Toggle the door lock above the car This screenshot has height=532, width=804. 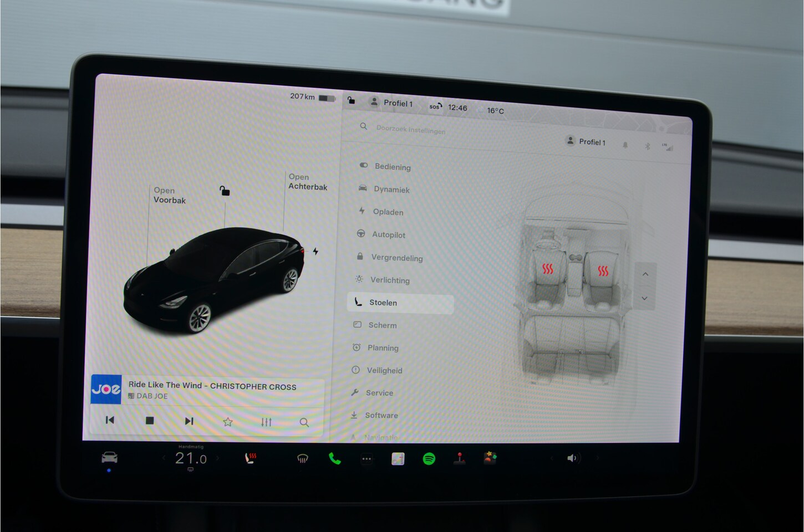point(225,191)
